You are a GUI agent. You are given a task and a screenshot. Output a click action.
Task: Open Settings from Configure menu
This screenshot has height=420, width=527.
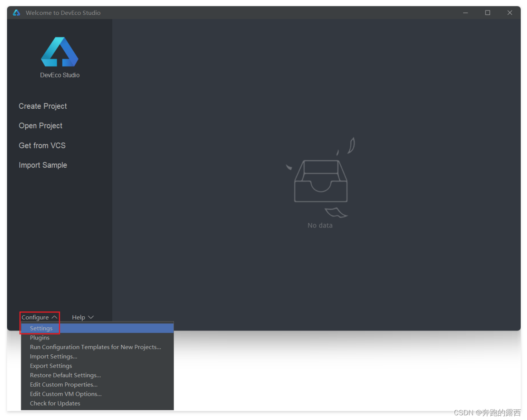[x=97, y=328]
